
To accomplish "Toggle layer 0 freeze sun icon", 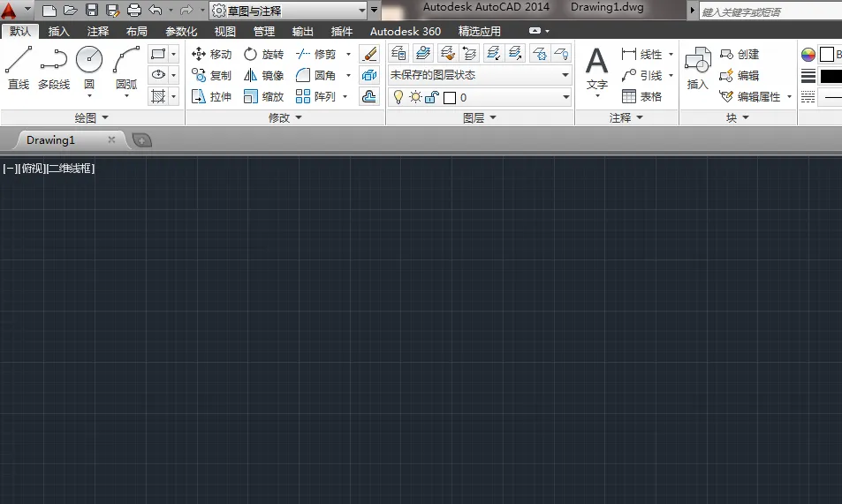I will tap(415, 97).
